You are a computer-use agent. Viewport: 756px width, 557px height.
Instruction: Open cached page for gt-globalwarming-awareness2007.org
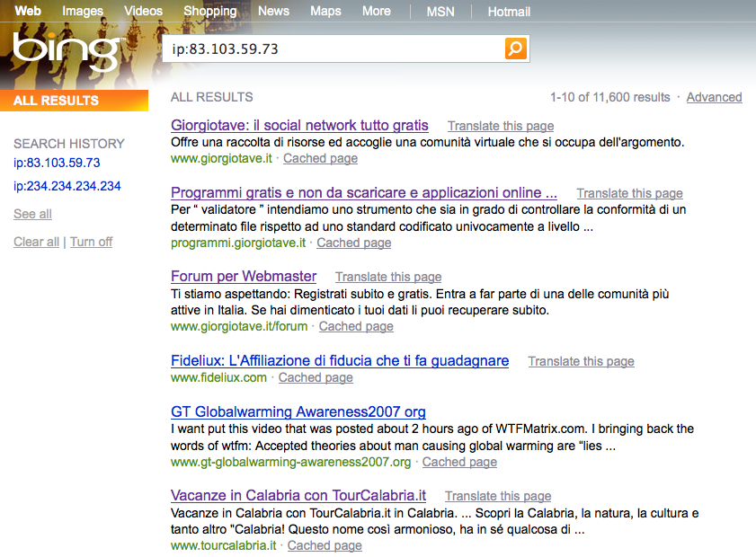459,462
